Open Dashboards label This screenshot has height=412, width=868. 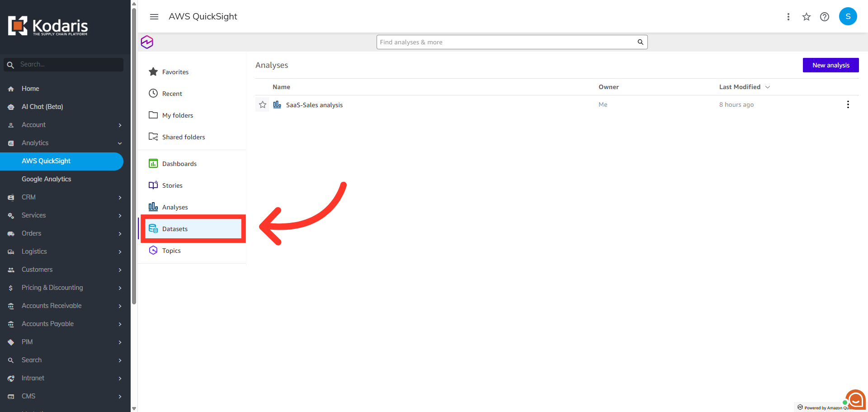tap(179, 164)
